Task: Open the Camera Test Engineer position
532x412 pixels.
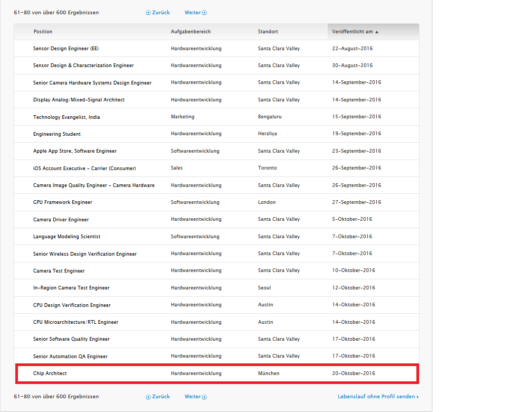Action: (x=59, y=271)
